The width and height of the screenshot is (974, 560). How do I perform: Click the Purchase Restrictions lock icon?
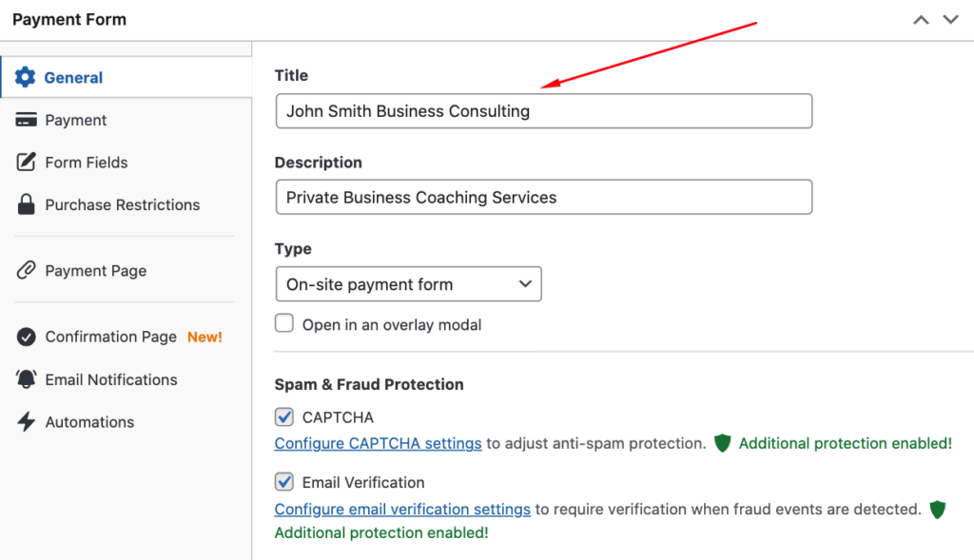click(x=27, y=204)
